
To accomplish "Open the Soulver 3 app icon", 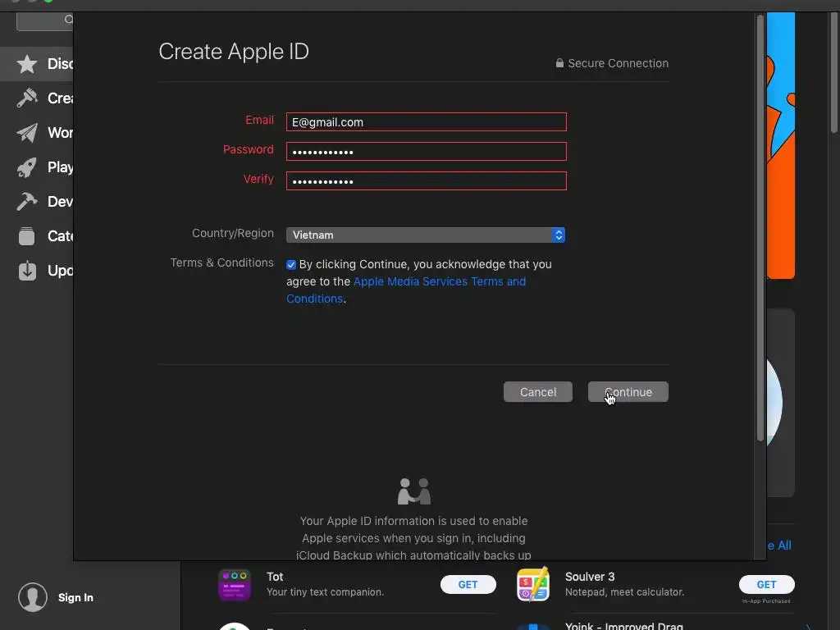I will (x=533, y=584).
